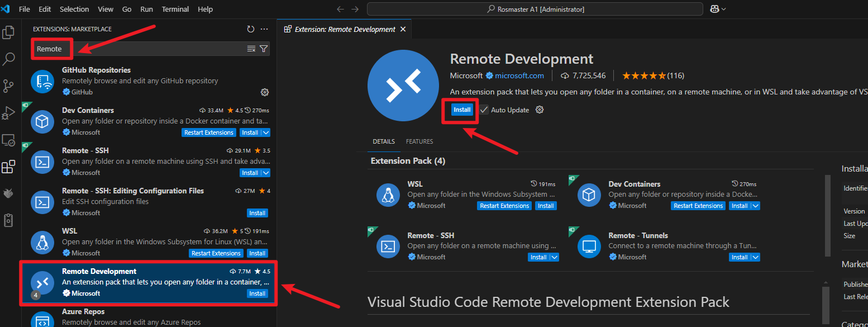Visit the microsoft.com publisher link

point(519,75)
